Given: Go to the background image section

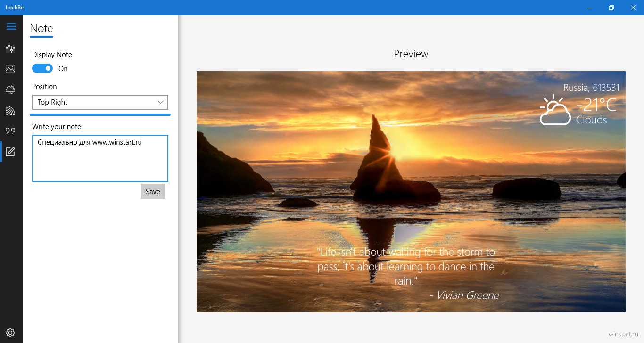Looking at the screenshot, I should (10, 69).
